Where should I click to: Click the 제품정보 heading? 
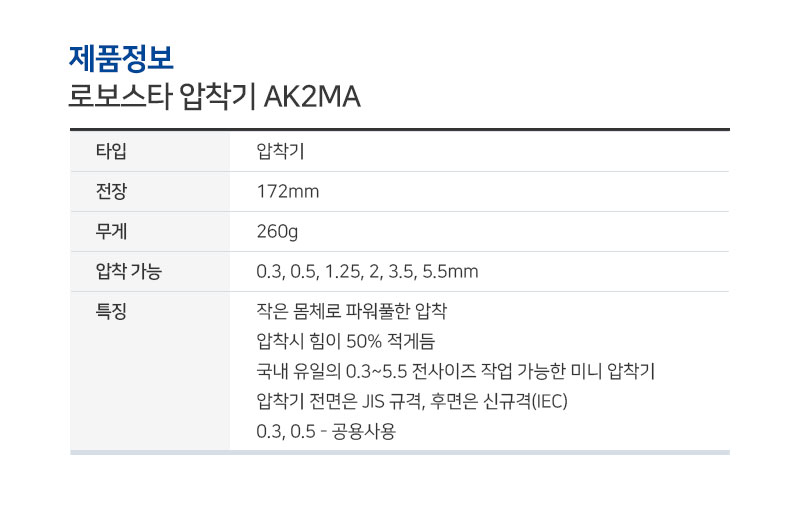click(121, 58)
